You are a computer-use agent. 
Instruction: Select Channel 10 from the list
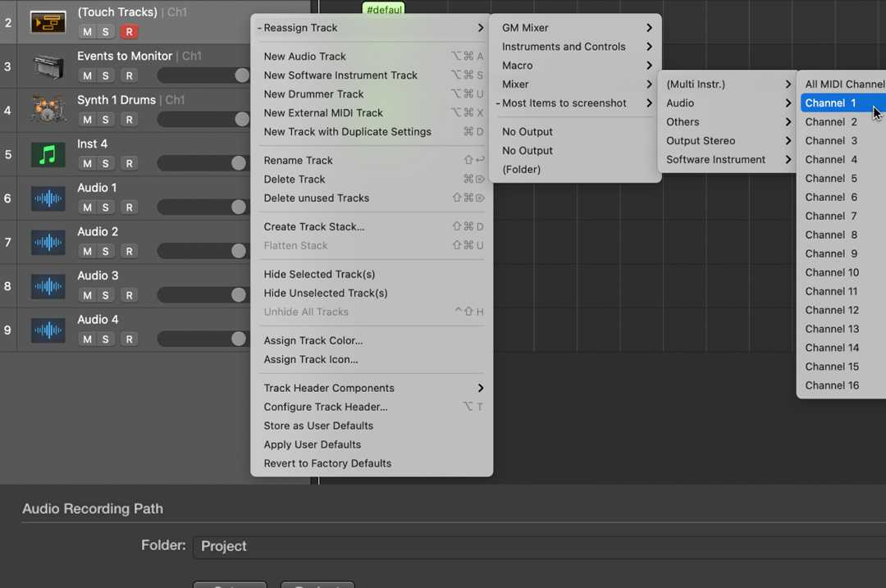click(832, 272)
